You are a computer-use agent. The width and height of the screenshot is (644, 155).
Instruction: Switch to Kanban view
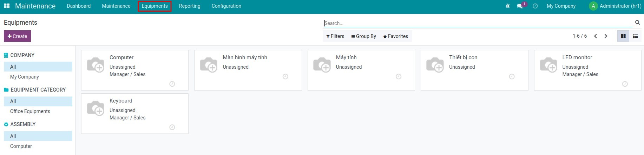pos(623,36)
